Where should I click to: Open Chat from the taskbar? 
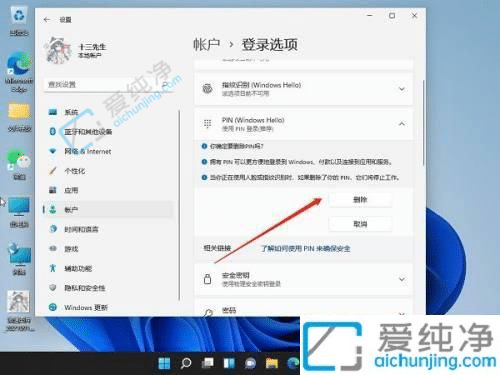click(x=250, y=363)
